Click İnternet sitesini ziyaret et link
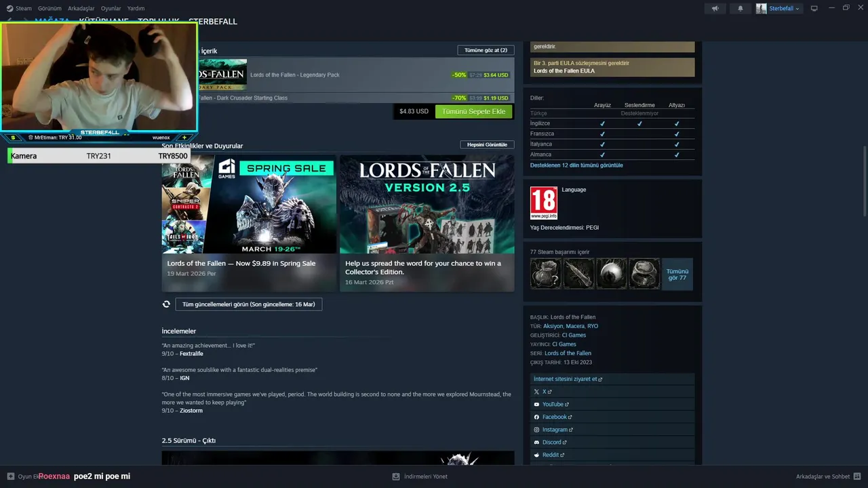This screenshot has width=868, height=488. (x=565, y=380)
